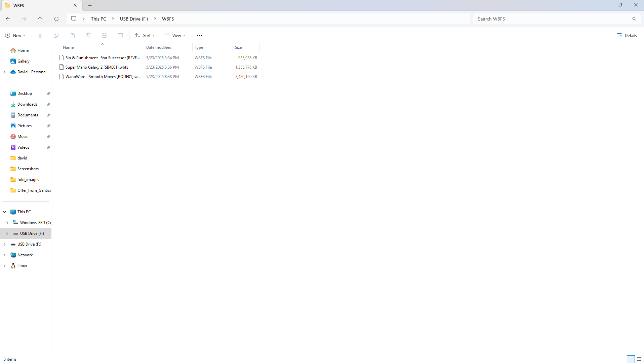Toggle the Details pane
Screen dimensions: 644x363
point(627,35)
